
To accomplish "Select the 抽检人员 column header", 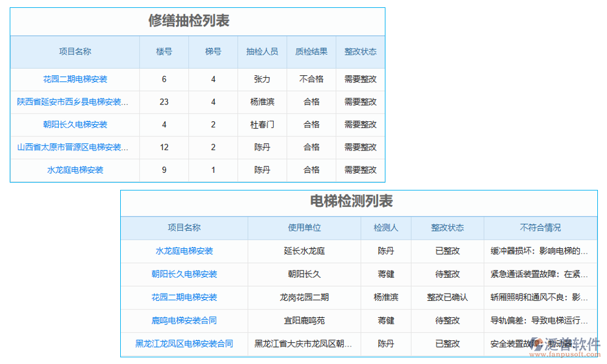I will (x=262, y=52).
